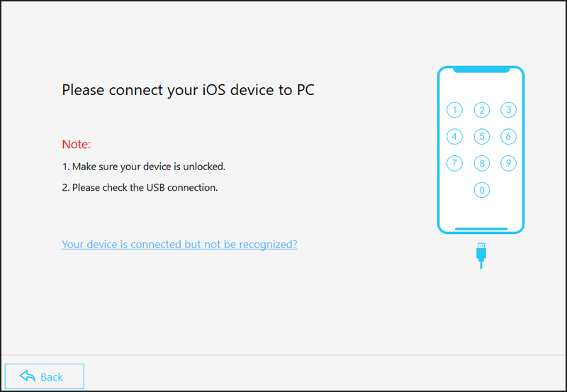Tap keypad digit 6 on phone illustration

[x=508, y=137]
